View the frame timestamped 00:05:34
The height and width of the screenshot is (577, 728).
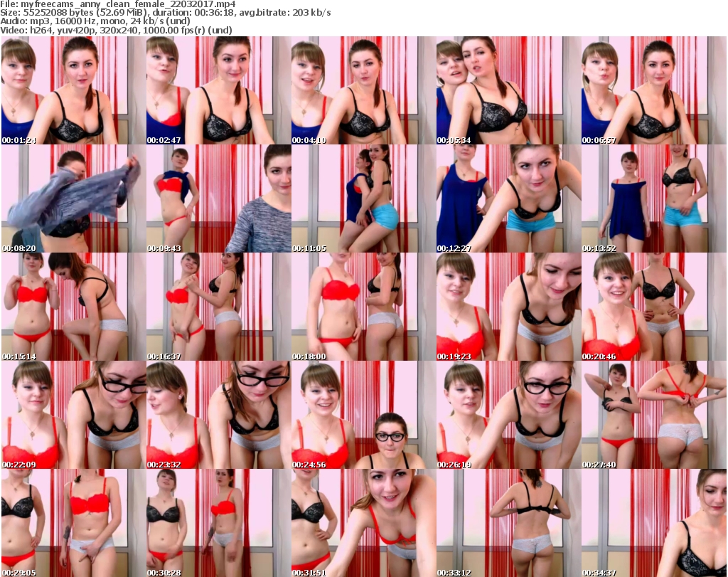pyautogui.click(x=509, y=90)
